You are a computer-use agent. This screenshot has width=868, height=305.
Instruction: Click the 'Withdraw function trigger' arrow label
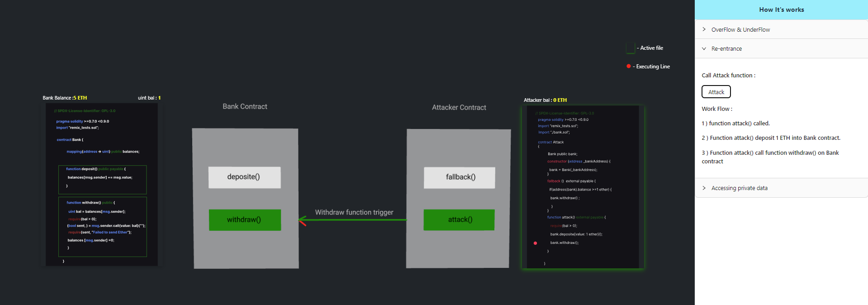tap(354, 212)
